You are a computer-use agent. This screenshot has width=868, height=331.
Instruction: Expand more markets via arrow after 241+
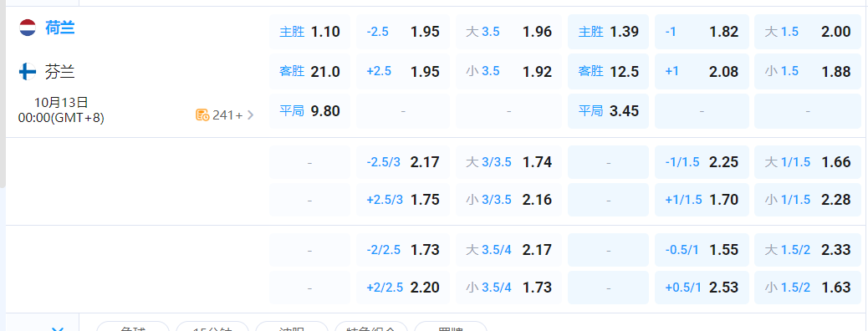tap(250, 115)
